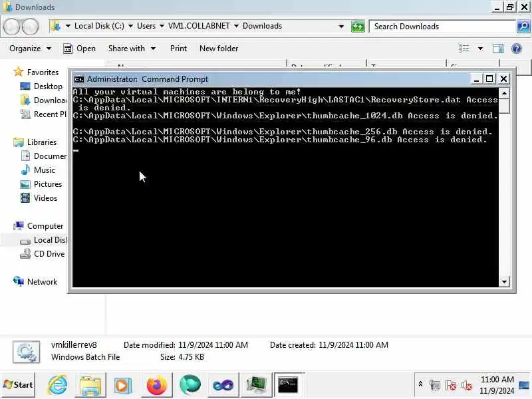Open the Organize menu

(x=30, y=49)
